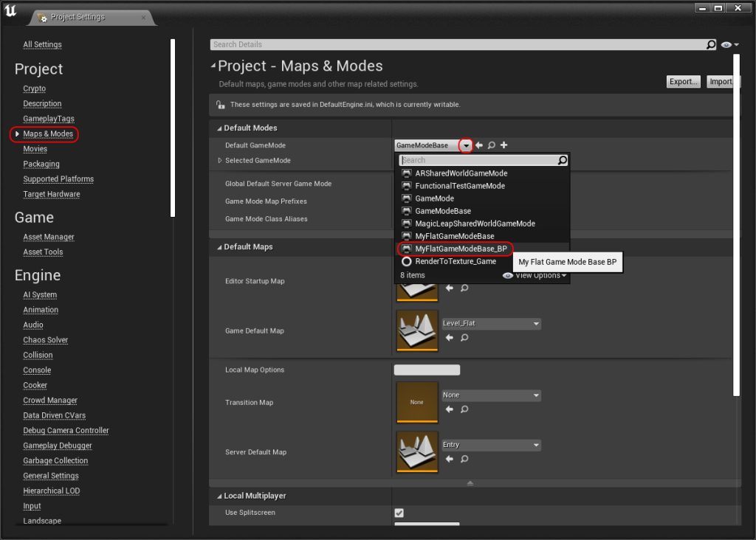
Task: Expand the Selected GameMode section
Action: pyautogui.click(x=219, y=161)
